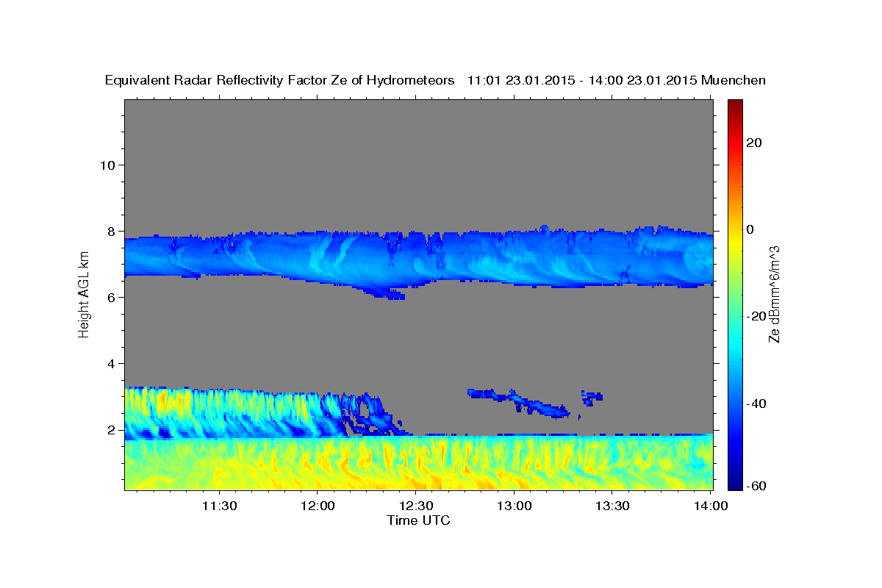Image resolution: width=882 pixels, height=588 pixels.
Task: Click the 12:30 time tick label
Action: (416, 506)
